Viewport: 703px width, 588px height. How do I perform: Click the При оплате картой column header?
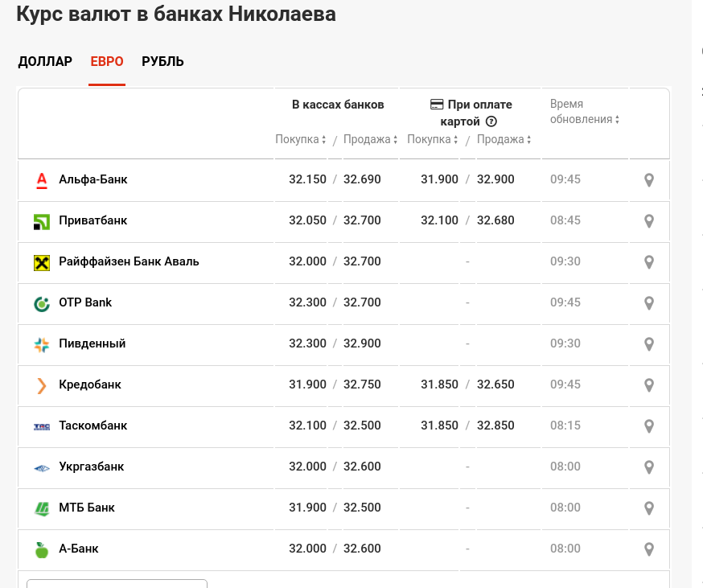(x=471, y=113)
